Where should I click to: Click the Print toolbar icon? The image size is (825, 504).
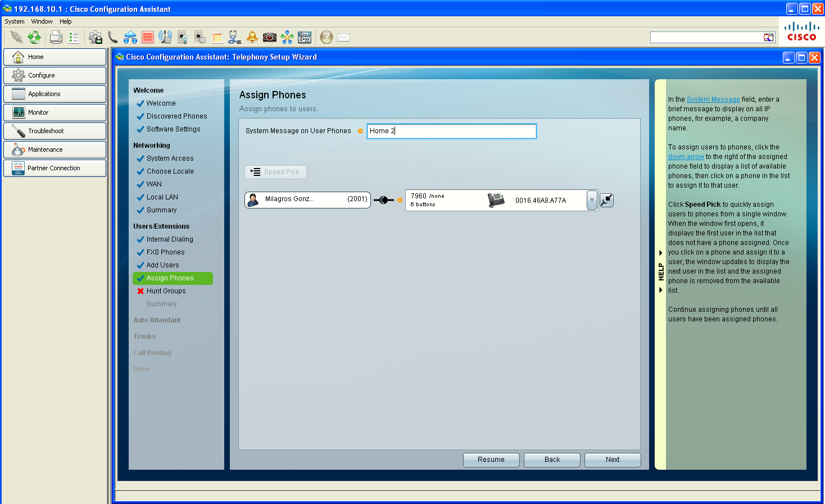tap(56, 37)
